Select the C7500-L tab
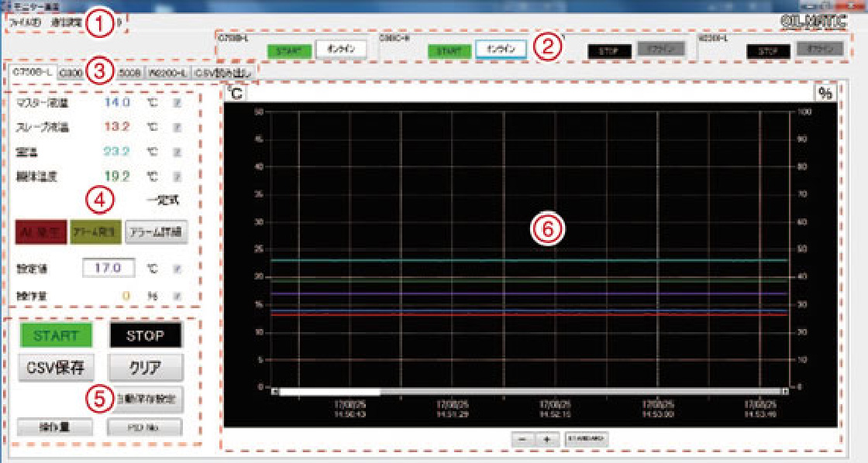This screenshot has width=868, height=463. [x=31, y=72]
